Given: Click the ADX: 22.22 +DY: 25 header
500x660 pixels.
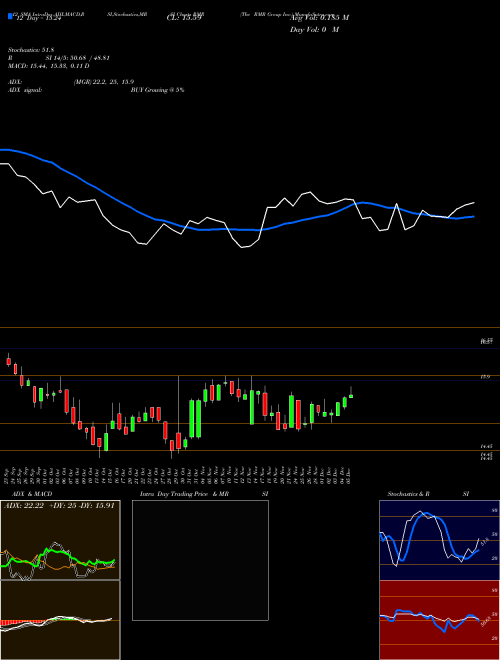Looking at the screenshot, I should pos(59,505).
